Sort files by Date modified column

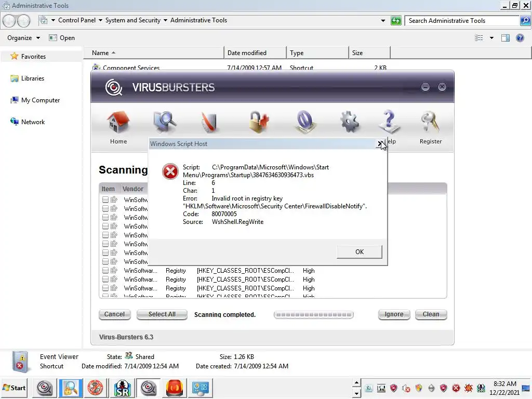click(x=255, y=53)
